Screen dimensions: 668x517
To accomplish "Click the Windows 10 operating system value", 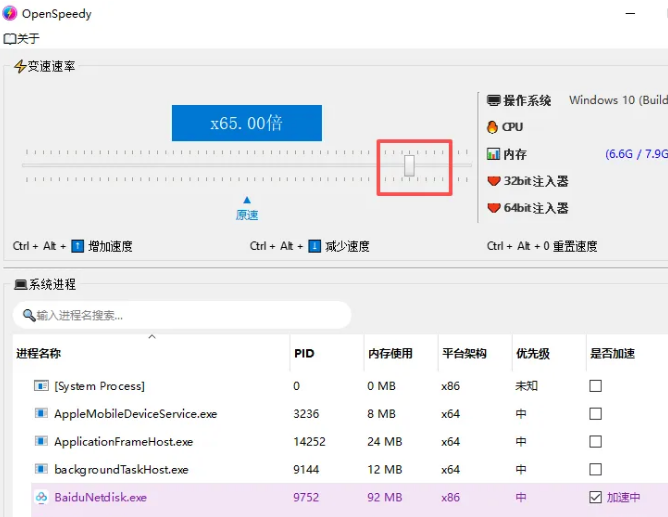I will click(x=618, y=100).
